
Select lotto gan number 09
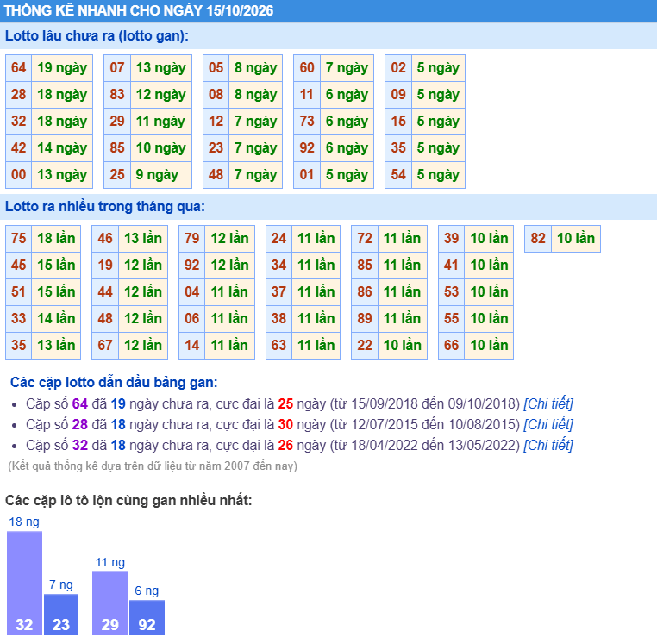tap(398, 95)
